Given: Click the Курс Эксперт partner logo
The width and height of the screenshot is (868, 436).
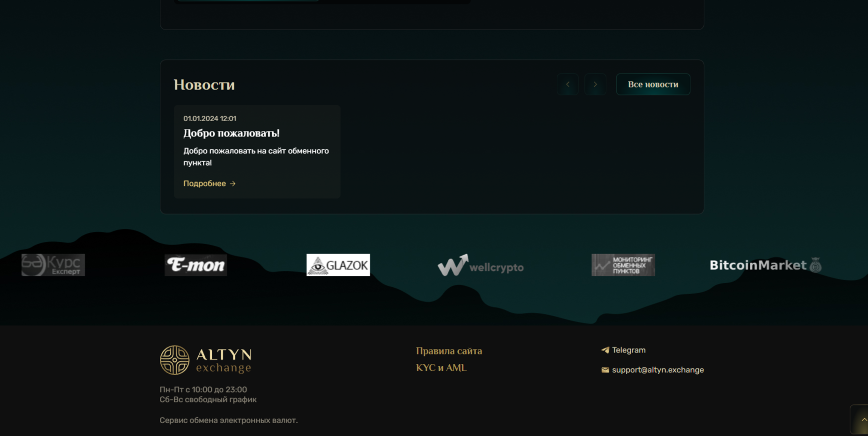Looking at the screenshot, I should click(x=53, y=265).
